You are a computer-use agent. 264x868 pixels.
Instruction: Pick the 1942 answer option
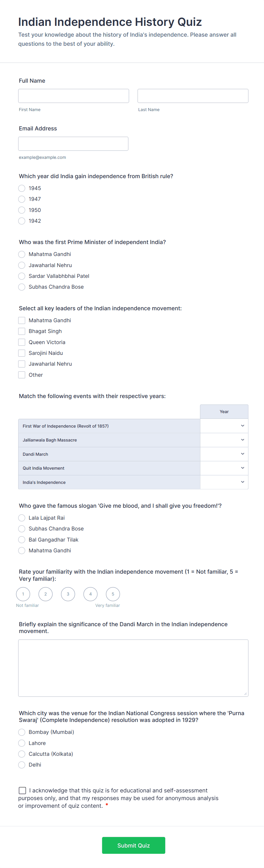[22, 221]
